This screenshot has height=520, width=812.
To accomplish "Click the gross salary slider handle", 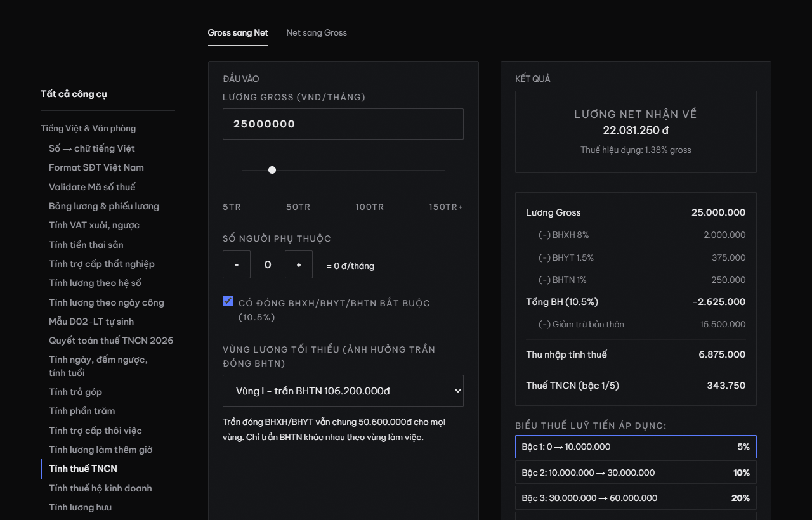I will click(x=272, y=170).
